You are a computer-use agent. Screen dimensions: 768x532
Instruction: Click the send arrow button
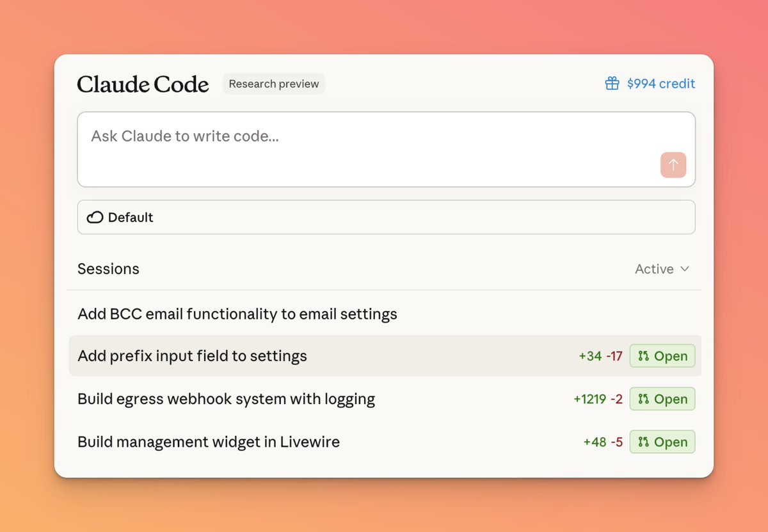pyautogui.click(x=673, y=165)
